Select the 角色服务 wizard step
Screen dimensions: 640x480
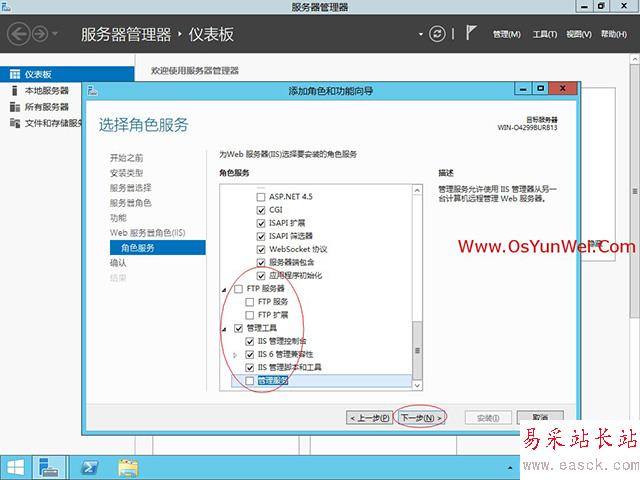pos(158,248)
